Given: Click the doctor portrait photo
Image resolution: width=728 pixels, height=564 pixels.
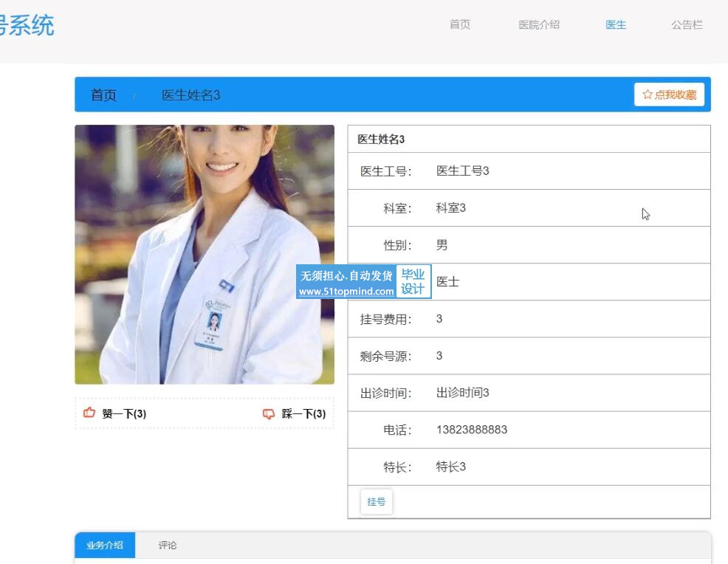Looking at the screenshot, I should (205, 255).
